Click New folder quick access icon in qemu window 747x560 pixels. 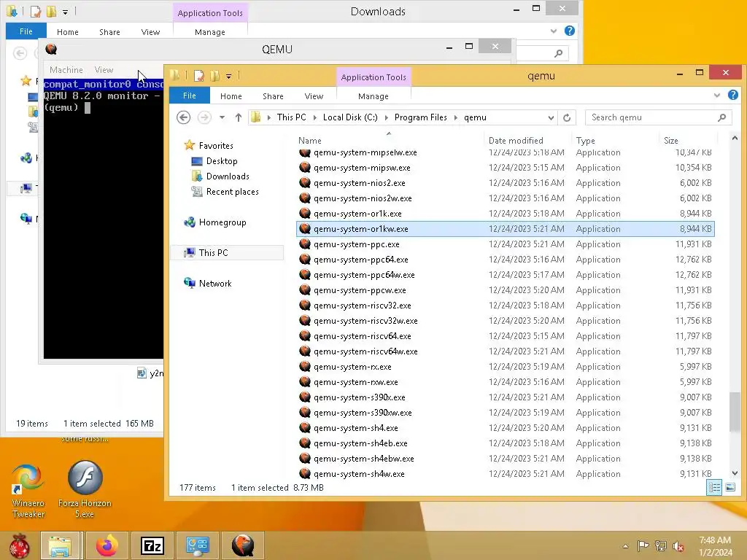[215, 75]
